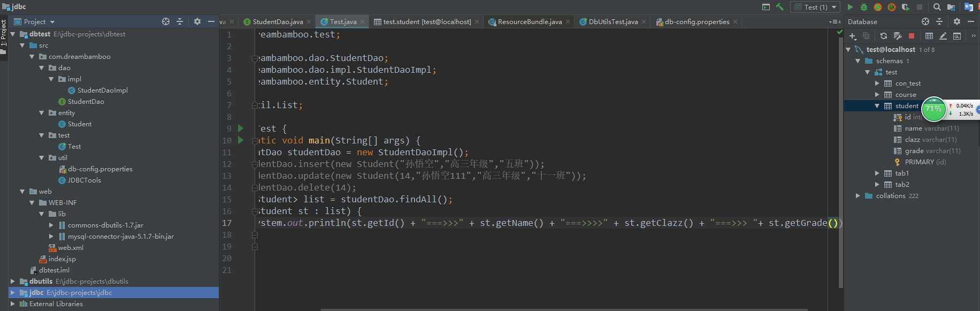Locate current file in Project panel
The image size is (980, 311).
pyautogui.click(x=166, y=21)
